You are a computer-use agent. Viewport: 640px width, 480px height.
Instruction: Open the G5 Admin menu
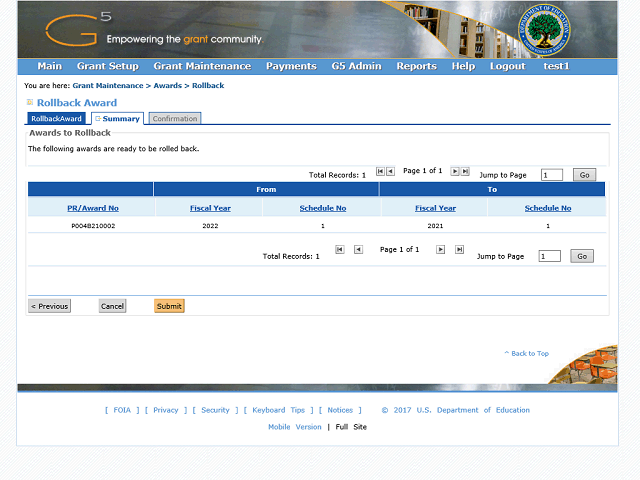pyautogui.click(x=356, y=66)
